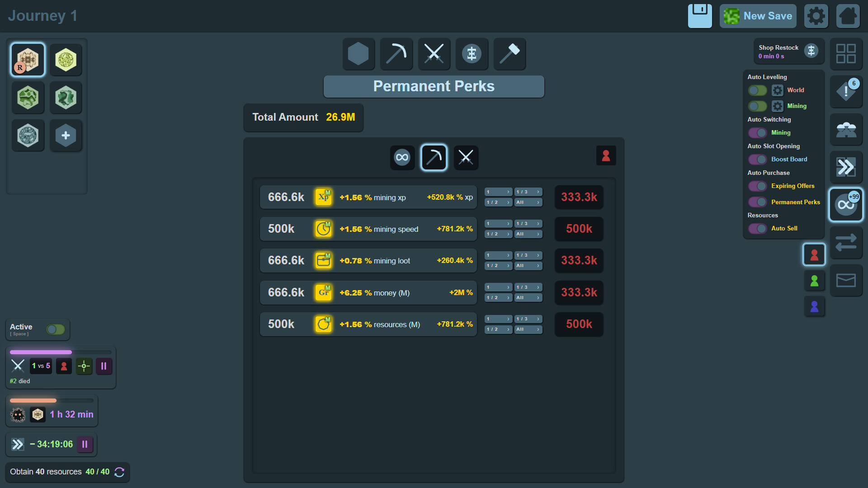This screenshot has width=868, height=488.
Task: Click the floppy disk save icon
Action: pyautogui.click(x=699, y=16)
